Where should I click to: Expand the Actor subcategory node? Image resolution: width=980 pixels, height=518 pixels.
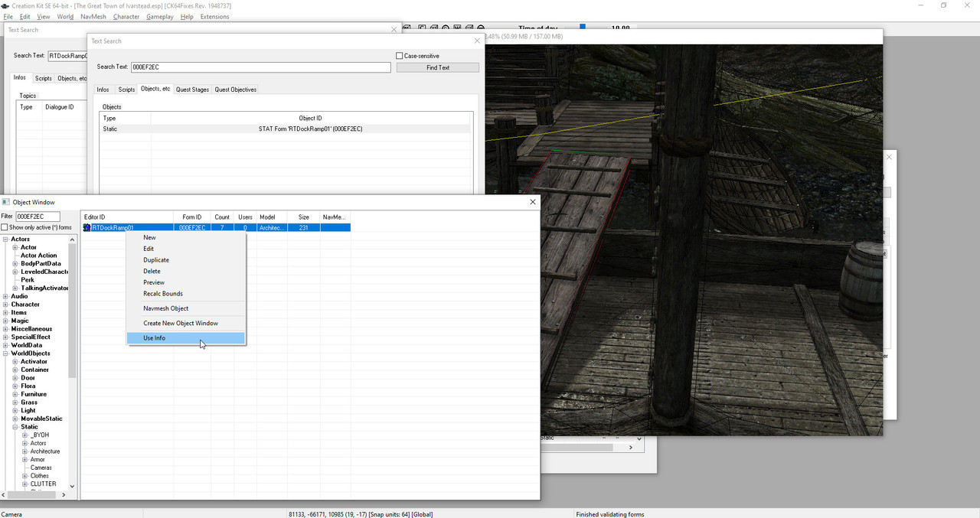[15, 248]
